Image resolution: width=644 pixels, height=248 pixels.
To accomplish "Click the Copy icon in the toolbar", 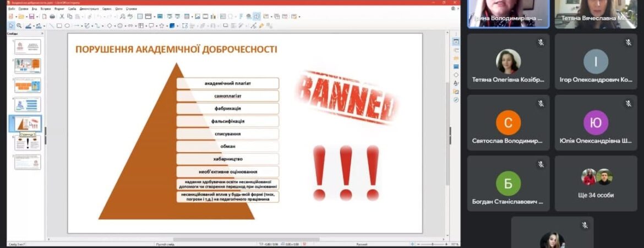I will pyautogui.click(x=70, y=17).
